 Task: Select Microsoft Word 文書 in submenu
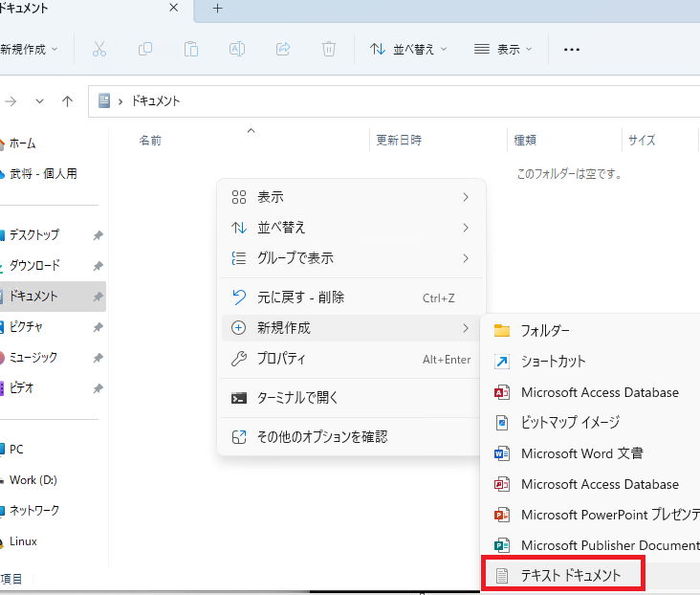581,453
